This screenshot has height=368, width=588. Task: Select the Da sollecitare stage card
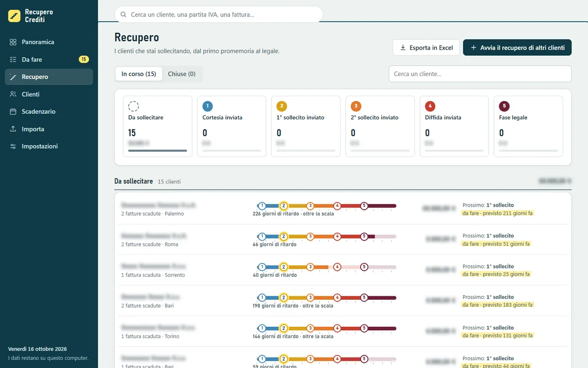point(158,127)
